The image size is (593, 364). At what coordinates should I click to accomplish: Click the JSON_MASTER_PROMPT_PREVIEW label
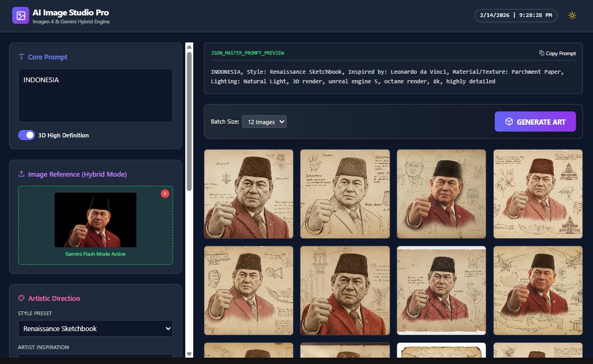click(247, 53)
